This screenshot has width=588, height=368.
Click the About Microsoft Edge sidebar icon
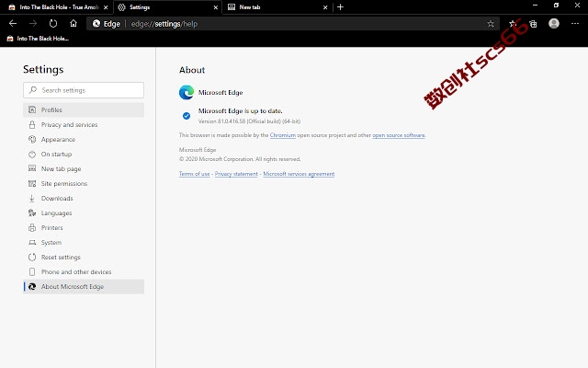pos(32,286)
